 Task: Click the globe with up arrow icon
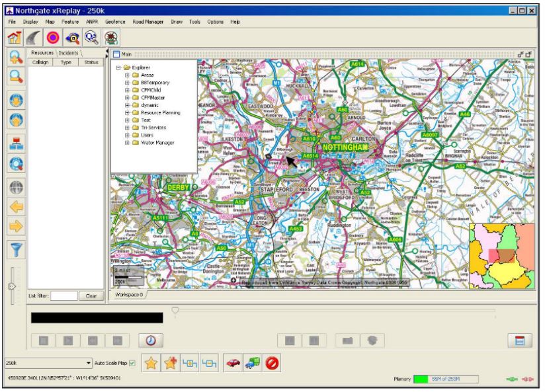[16, 120]
